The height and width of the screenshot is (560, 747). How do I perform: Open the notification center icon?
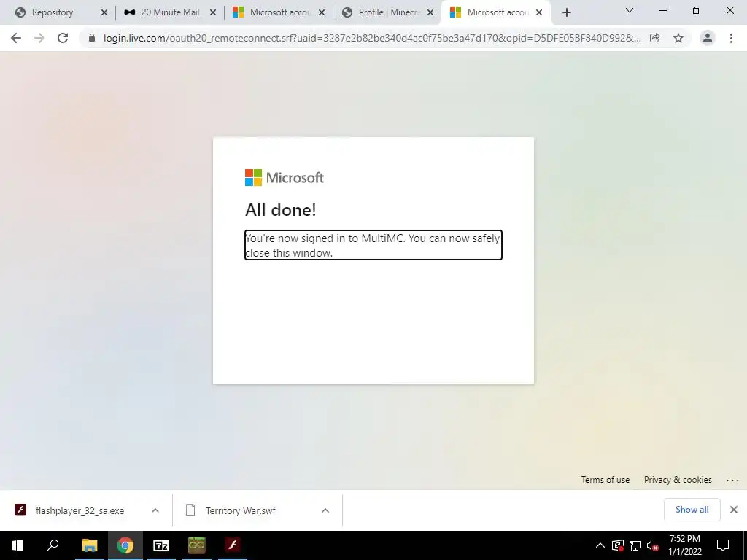point(723,545)
